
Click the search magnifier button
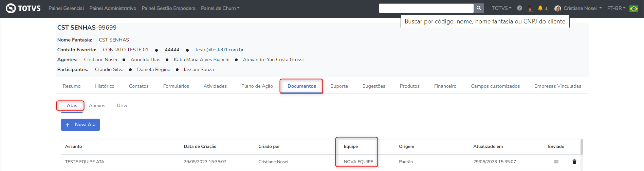click(479, 8)
